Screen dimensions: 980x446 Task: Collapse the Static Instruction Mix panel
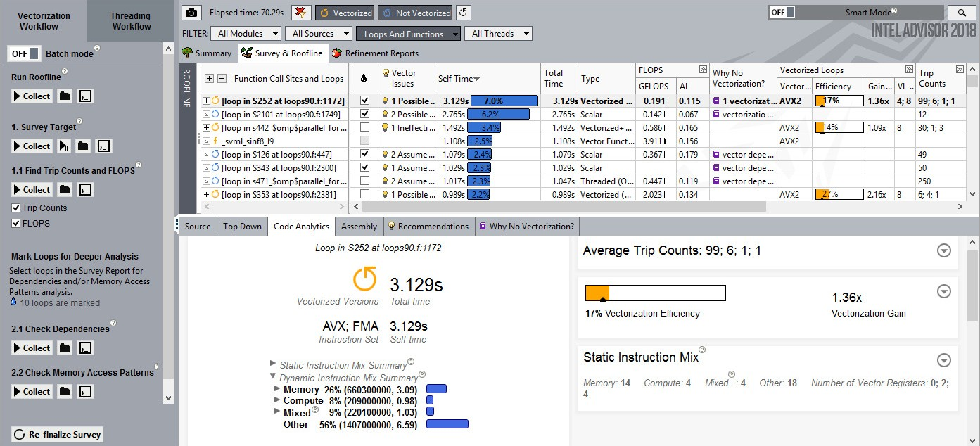(x=944, y=360)
